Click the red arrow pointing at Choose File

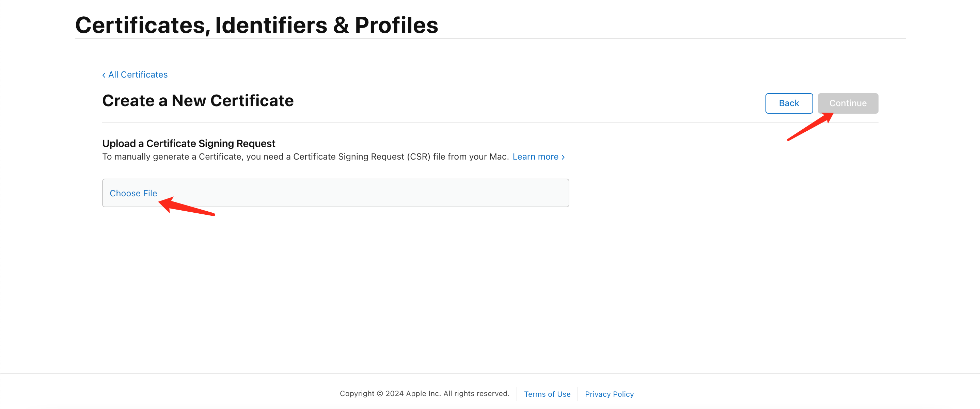pos(186,206)
